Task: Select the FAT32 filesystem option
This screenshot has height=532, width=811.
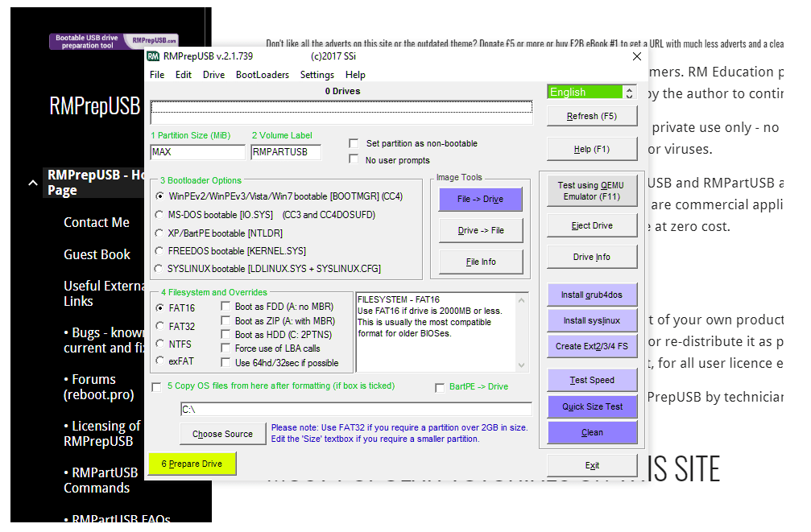Action: click(x=160, y=327)
